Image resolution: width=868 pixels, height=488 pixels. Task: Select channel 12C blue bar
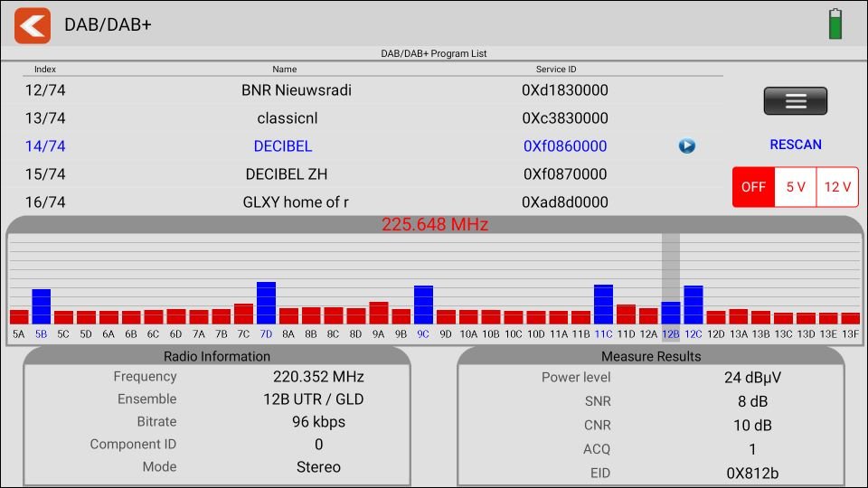693,305
